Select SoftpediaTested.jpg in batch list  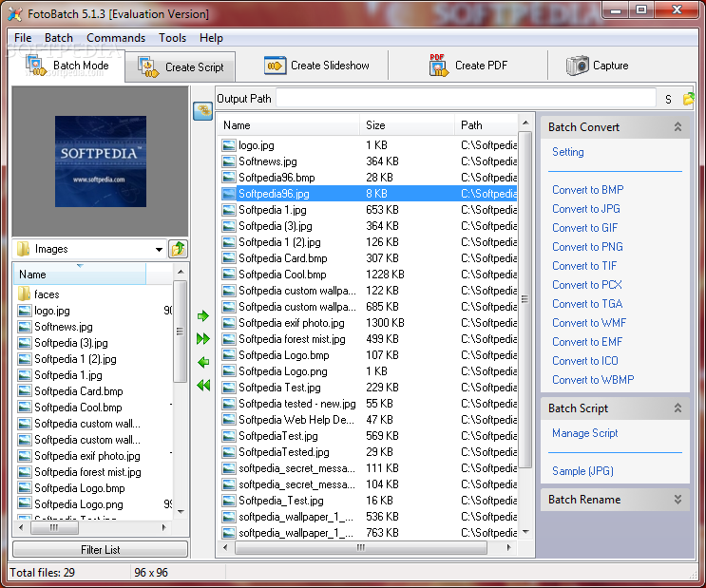[x=369, y=451]
